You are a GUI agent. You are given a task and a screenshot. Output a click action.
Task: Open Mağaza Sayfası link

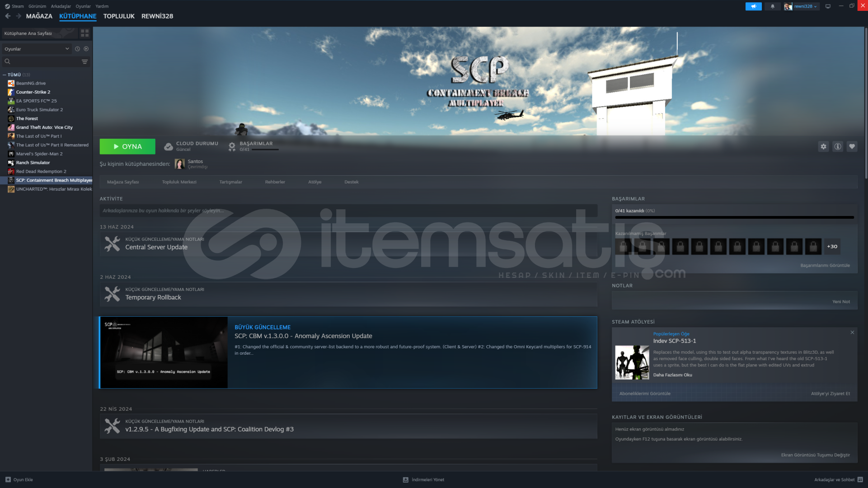[x=123, y=182]
